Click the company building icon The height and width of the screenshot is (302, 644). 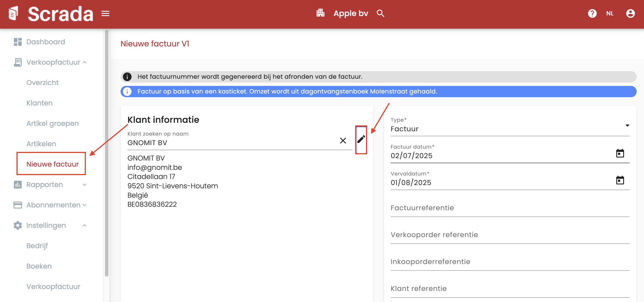[320, 13]
